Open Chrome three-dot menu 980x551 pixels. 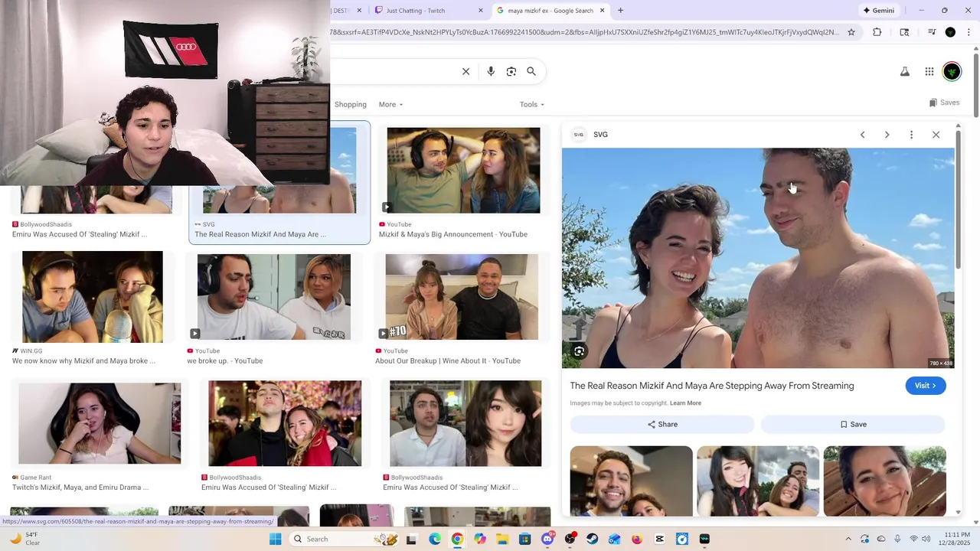(968, 32)
